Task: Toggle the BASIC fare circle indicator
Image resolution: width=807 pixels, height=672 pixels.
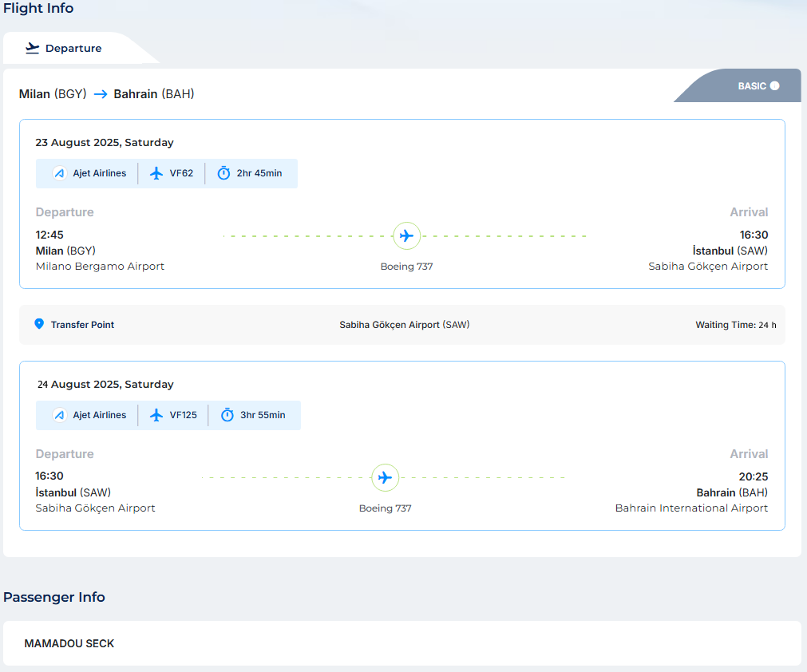Action: pos(774,86)
